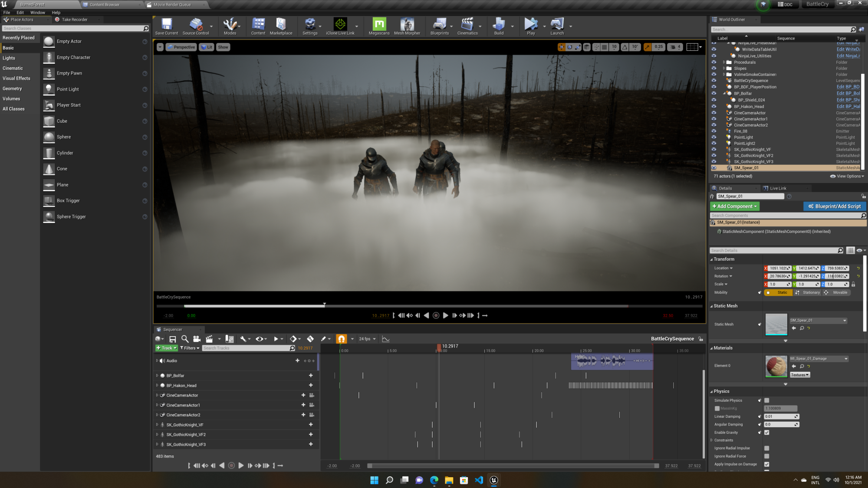
Task: Open the Cinematics toolbar icon
Action: (x=467, y=26)
